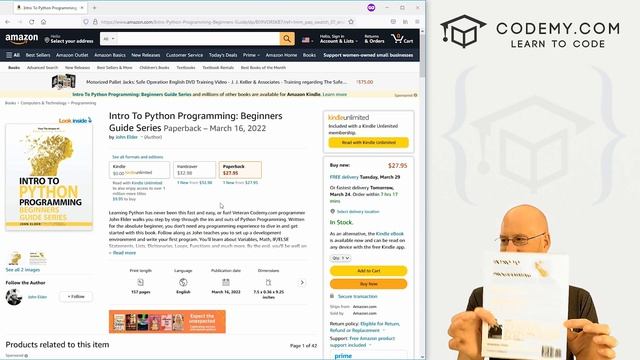Image resolution: width=640 pixels, height=360 pixels.
Task: Open the shopping cart icon
Action: click(402, 39)
